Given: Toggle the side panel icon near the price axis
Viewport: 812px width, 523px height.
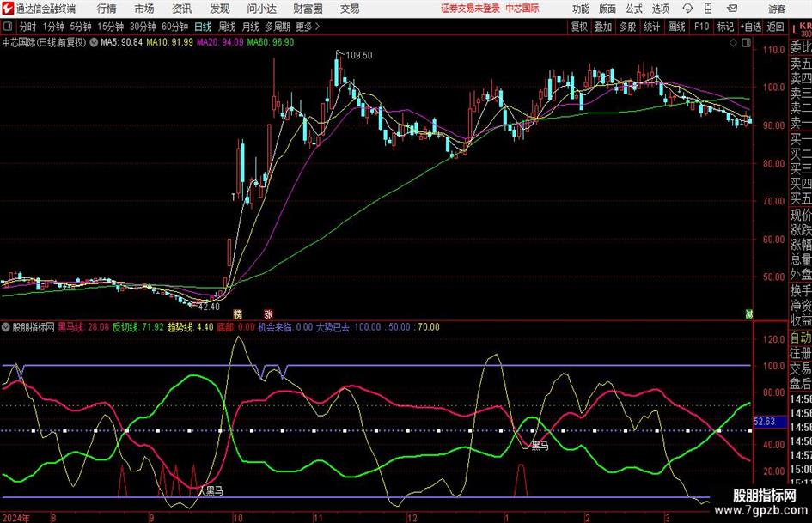Looking at the screenshot, I should [746, 43].
